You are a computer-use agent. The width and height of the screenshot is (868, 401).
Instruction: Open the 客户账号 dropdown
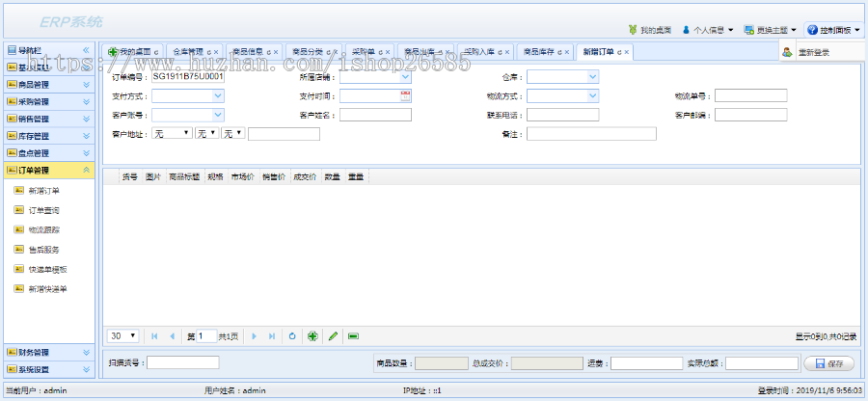point(218,115)
